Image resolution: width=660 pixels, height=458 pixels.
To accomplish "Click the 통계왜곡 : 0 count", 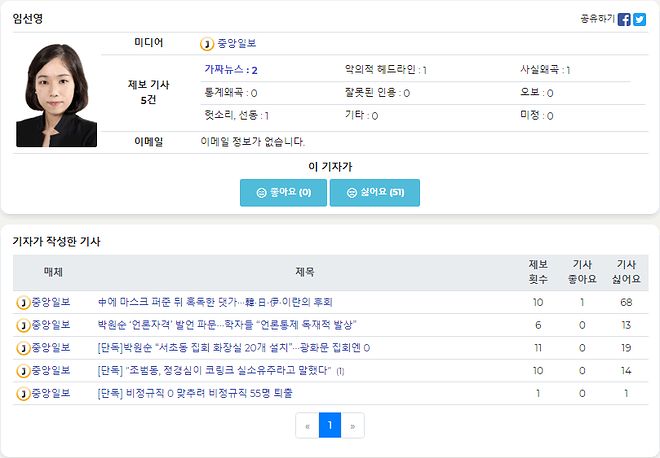I will 231,93.
